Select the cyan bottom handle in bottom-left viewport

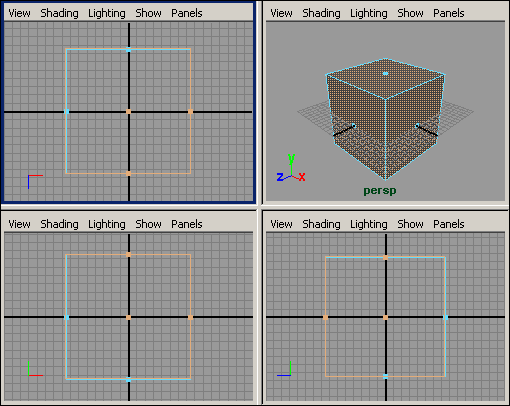tap(128, 379)
